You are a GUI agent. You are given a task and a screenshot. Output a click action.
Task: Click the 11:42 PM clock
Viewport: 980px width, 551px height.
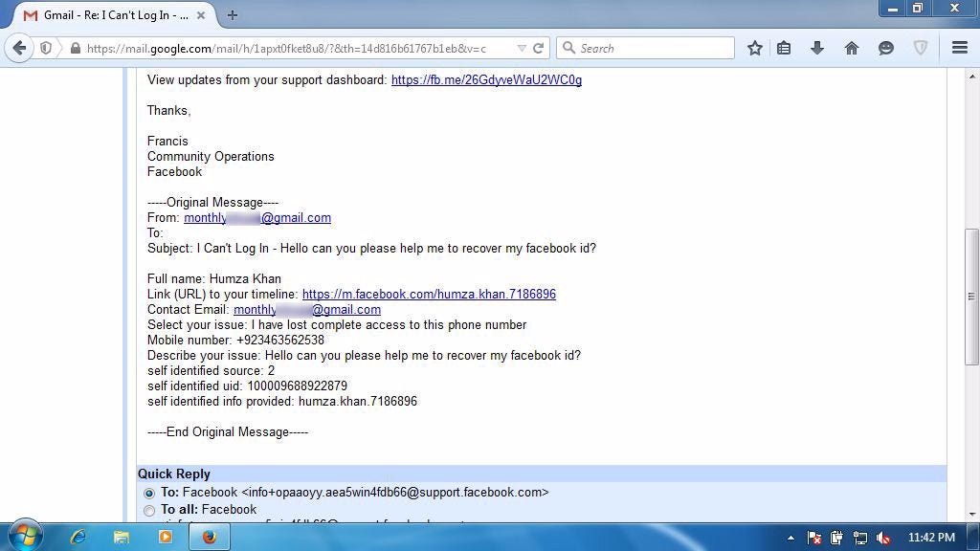click(x=931, y=538)
